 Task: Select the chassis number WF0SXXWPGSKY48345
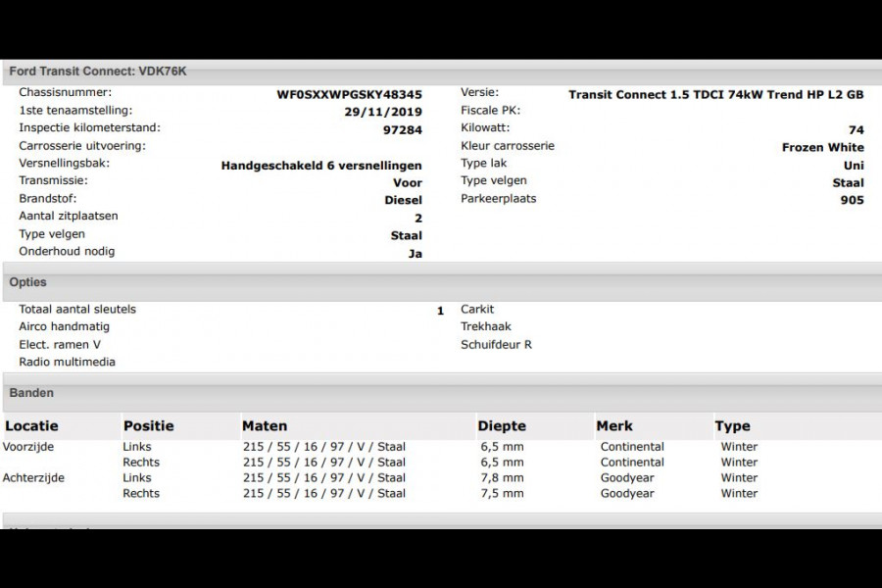(350, 95)
